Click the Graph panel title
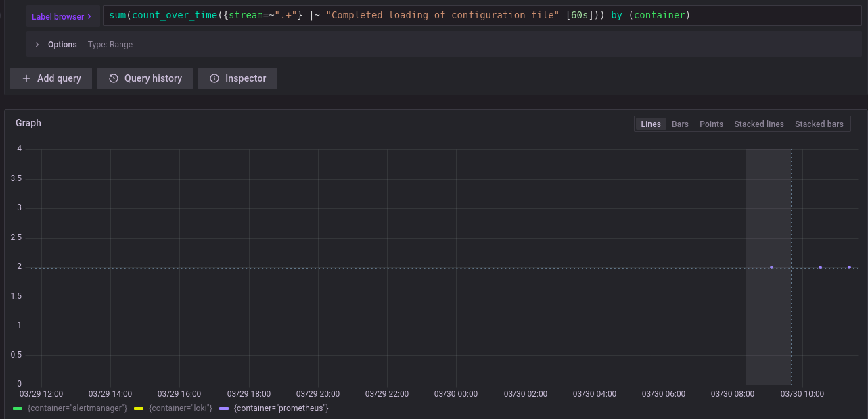Screen dimensions: 868x419 pos(28,123)
